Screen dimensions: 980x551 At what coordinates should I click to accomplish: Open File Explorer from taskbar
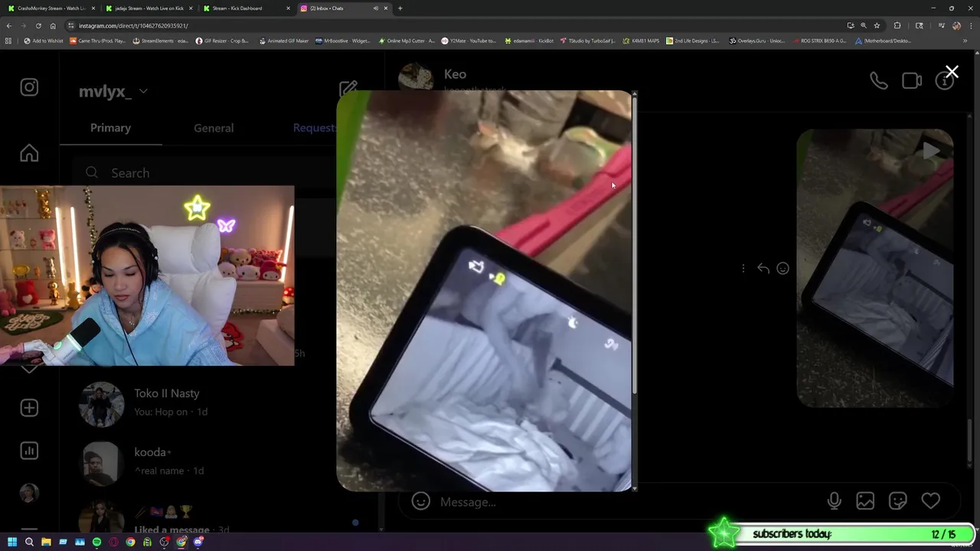pos(46,542)
